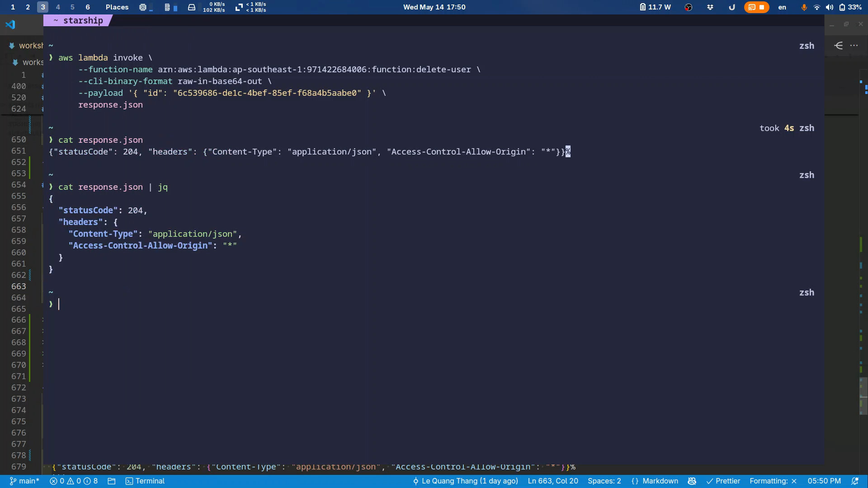Open the more actions ellipsis menu
Screen dimensions: 868x488
pyautogui.click(x=854, y=46)
